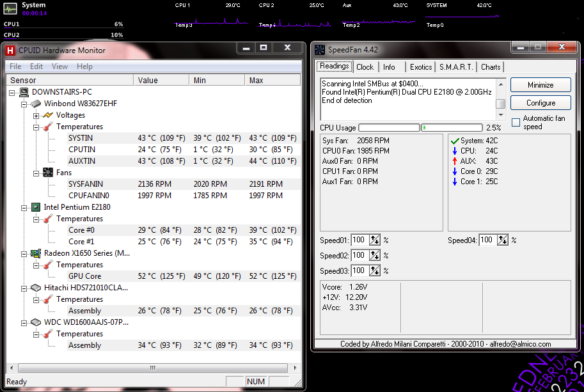This screenshot has height=392, width=584.
Task: Collapse the Radeon X1650 Series node
Action: click(x=24, y=255)
